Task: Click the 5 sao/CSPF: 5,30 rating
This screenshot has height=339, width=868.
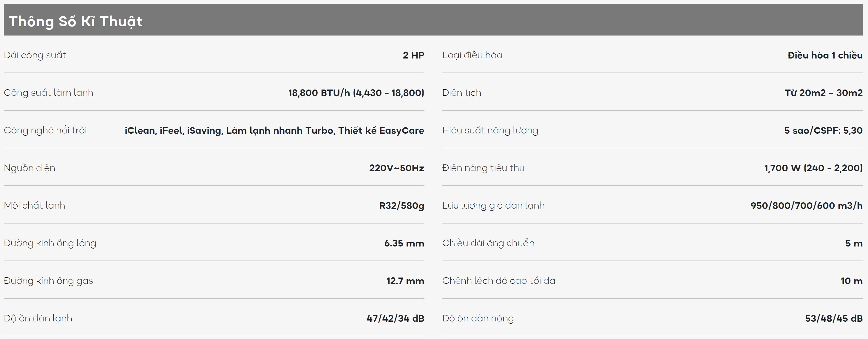Action: tap(823, 130)
